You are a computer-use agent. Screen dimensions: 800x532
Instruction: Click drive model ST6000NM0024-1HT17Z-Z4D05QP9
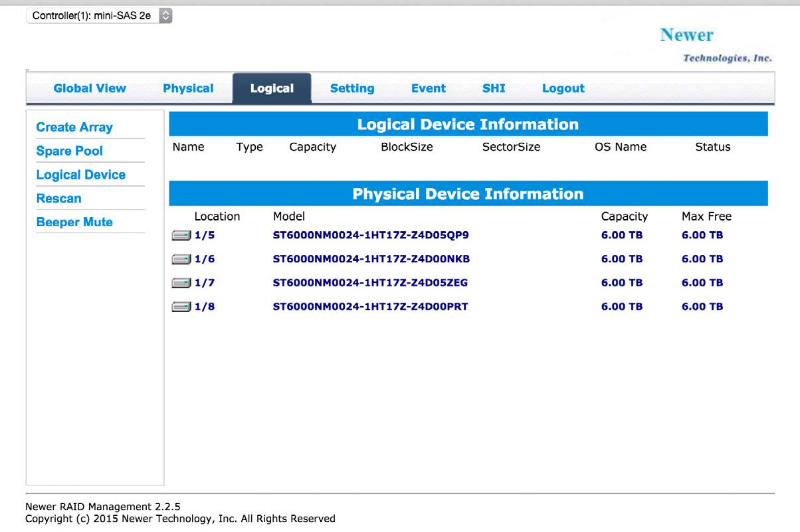(370, 234)
